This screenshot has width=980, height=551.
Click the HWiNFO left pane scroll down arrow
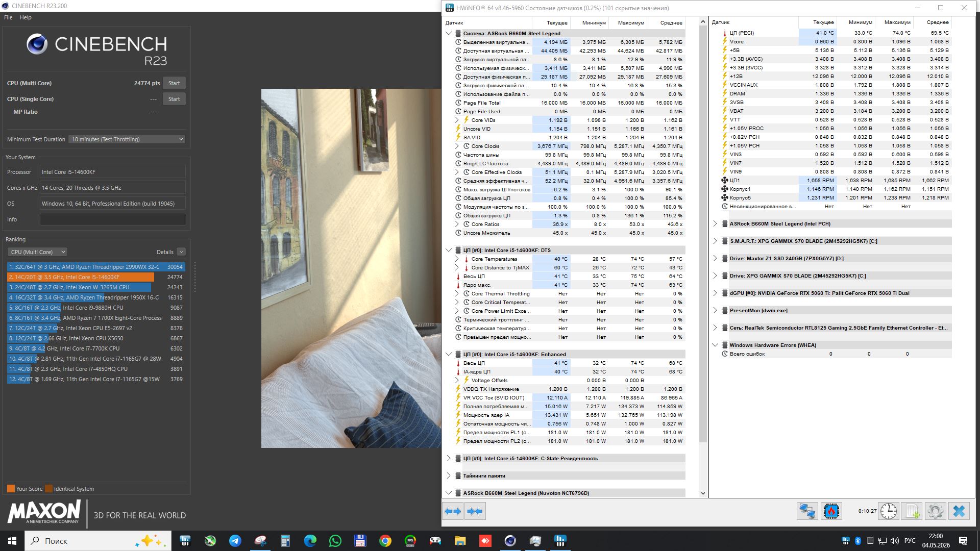703,493
